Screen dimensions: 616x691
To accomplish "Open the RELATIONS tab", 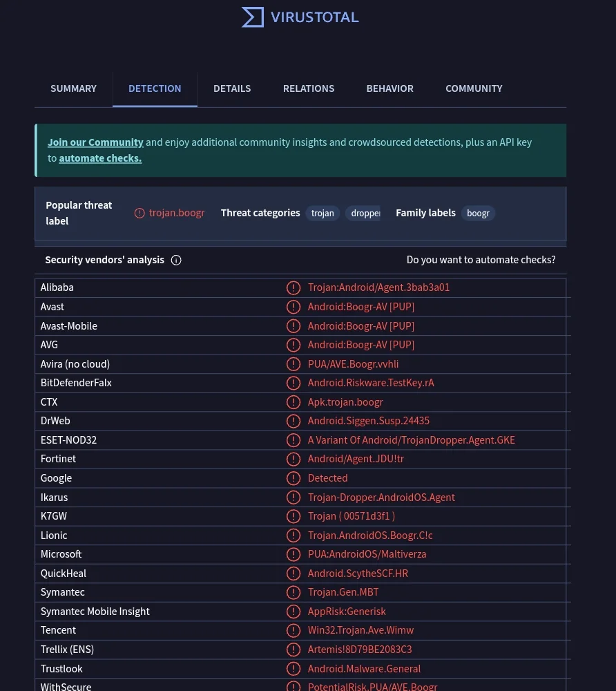I will [309, 88].
